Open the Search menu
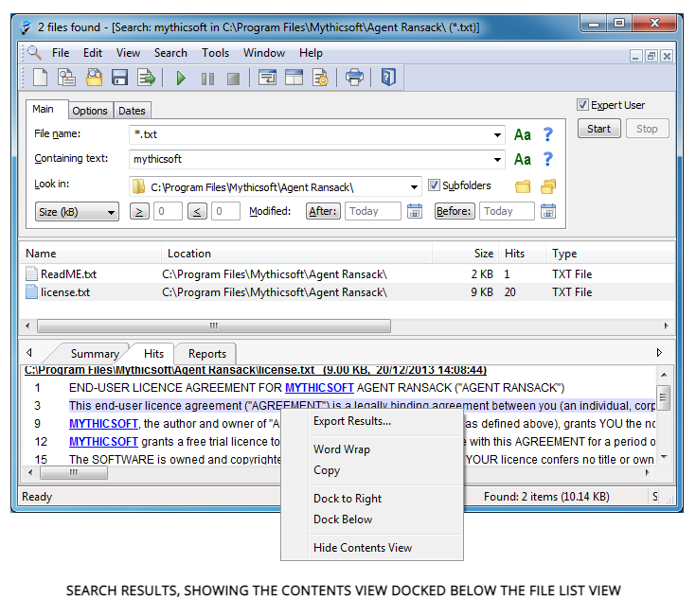The image size is (696, 616). click(170, 53)
